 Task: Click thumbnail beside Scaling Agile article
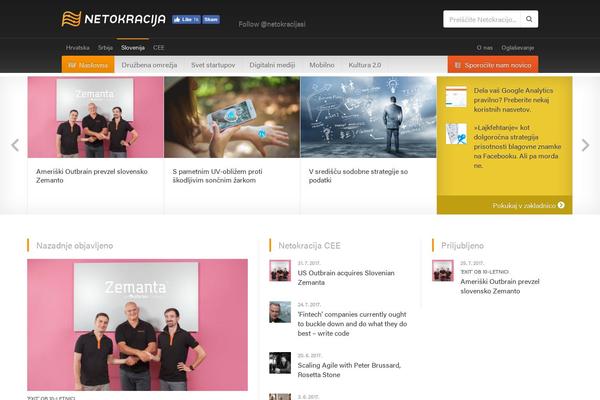(280, 363)
